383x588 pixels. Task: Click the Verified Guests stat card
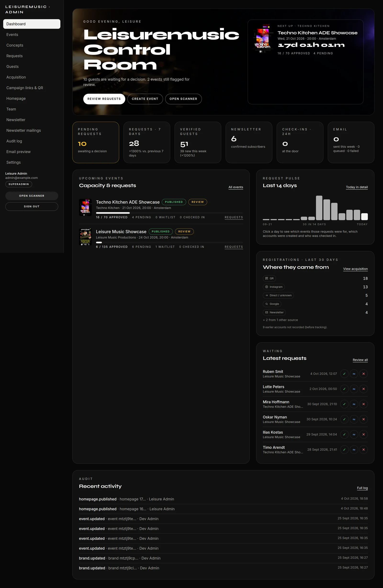tap(198, 142)
